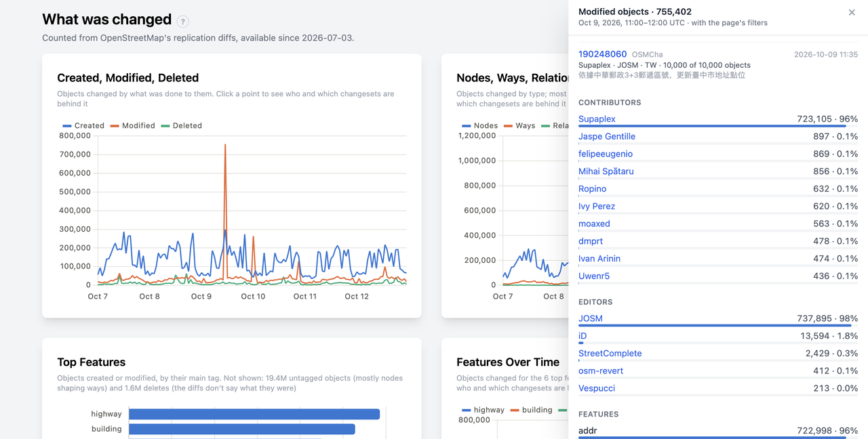Open contributor Ropino
The width and height of the screenshot is (868, 439).
pyautogui.click(x=593, y=189)
